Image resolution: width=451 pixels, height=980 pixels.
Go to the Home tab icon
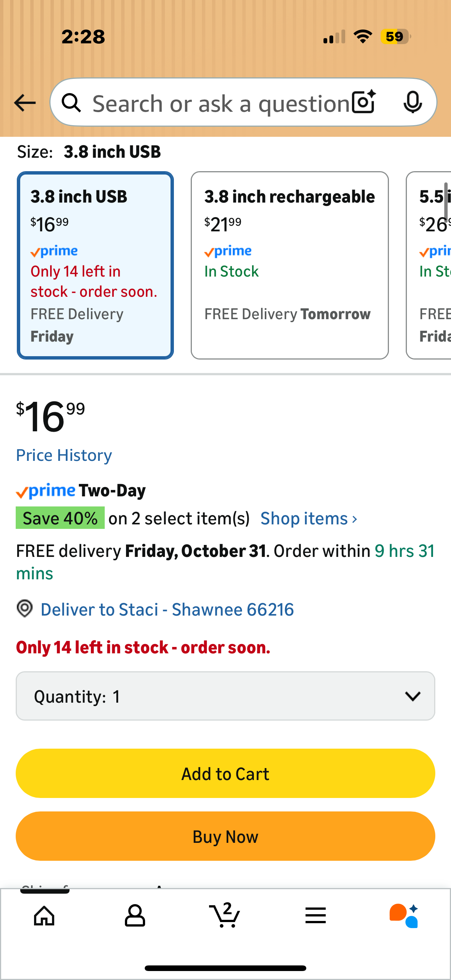pyautogui.click(x=45, y=916)
